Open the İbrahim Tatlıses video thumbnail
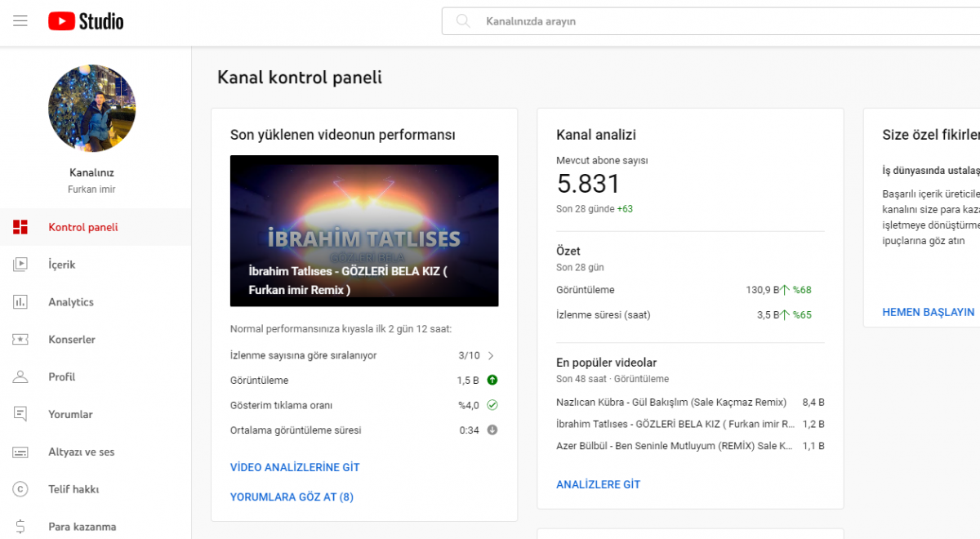Image resolution: width=980 pixels, height=539 pixels. click(x=364, y=231)
